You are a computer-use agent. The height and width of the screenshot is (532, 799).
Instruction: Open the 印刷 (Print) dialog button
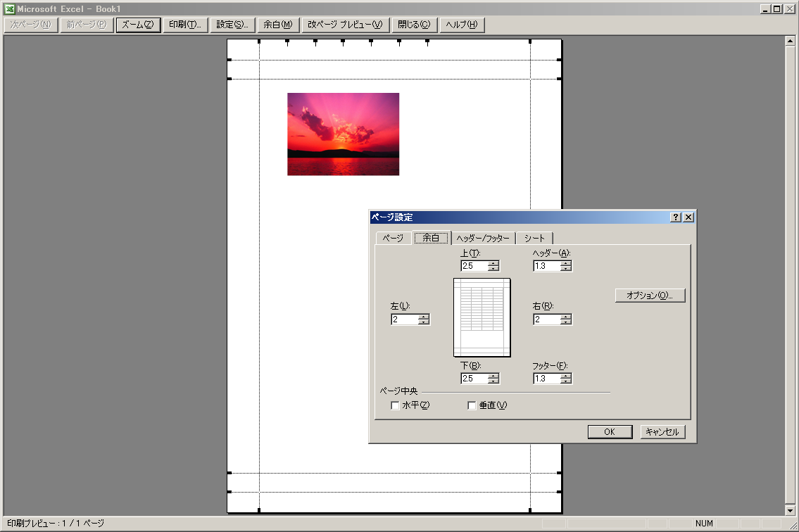coord(186,25)
